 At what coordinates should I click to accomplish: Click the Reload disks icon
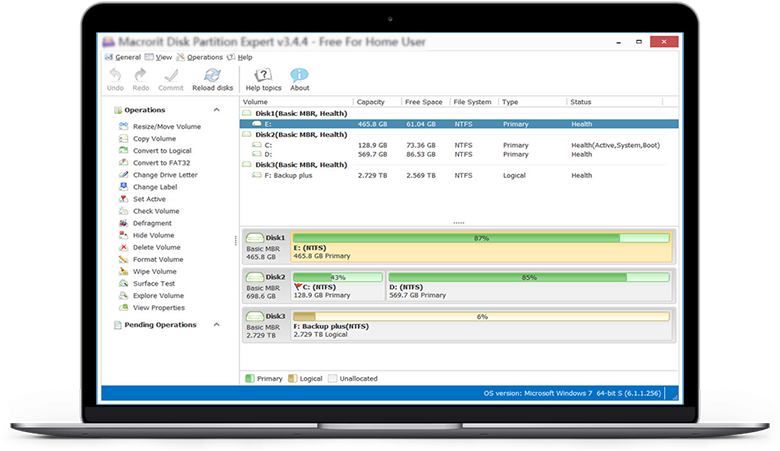click(212, 75)
